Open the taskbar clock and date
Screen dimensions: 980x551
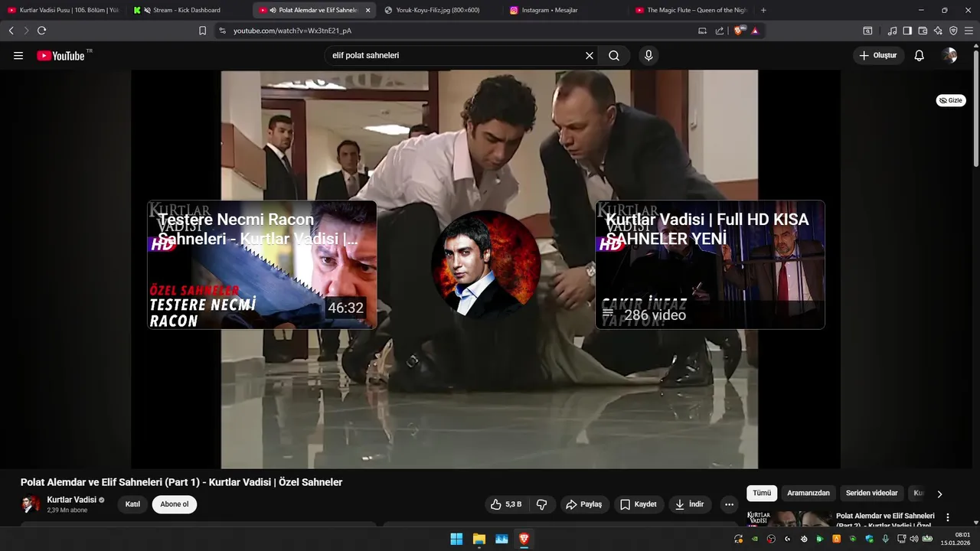pos(956,539)
